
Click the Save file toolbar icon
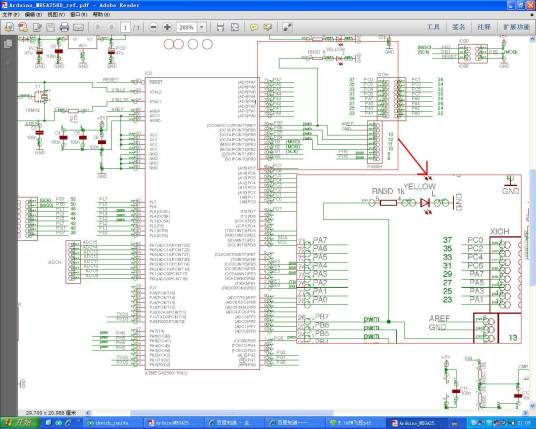(x=50, y=27)
